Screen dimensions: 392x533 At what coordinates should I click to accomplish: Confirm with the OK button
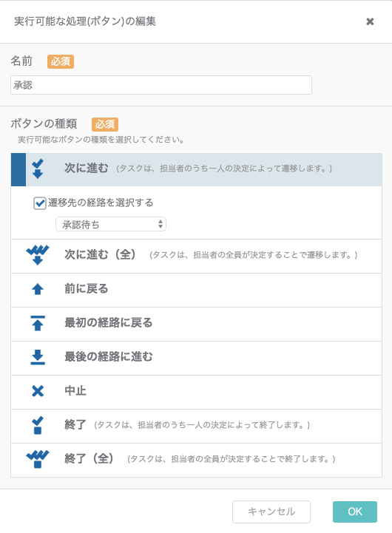[355, 512]
